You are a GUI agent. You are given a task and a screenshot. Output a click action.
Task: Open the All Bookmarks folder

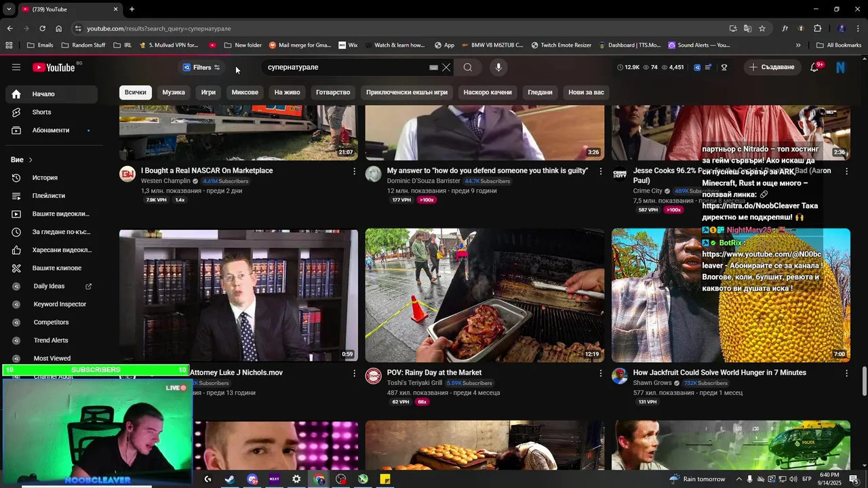coord(839,45)
